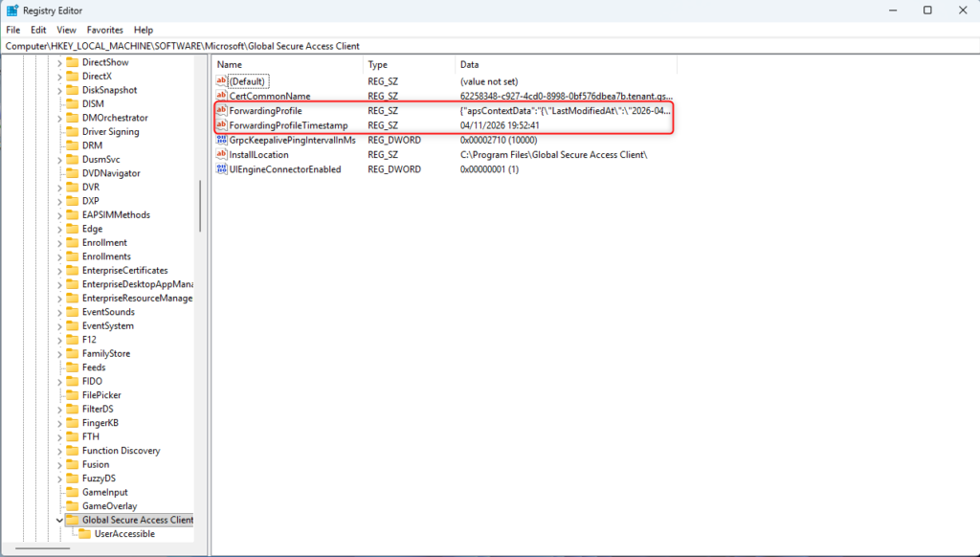Click the DRM folder icon
This screenshot has height=557, width=980.
pyautogui.click(x=73, y=145)
